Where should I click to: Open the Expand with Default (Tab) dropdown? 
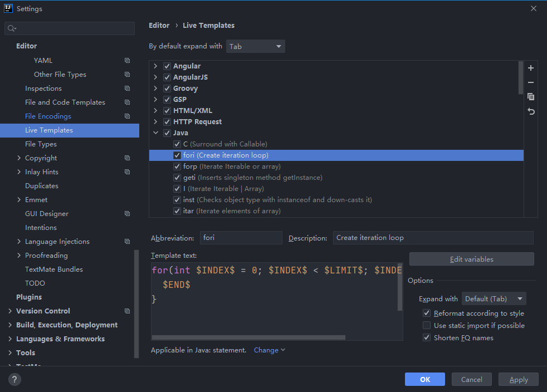click(x=494, y=299)
